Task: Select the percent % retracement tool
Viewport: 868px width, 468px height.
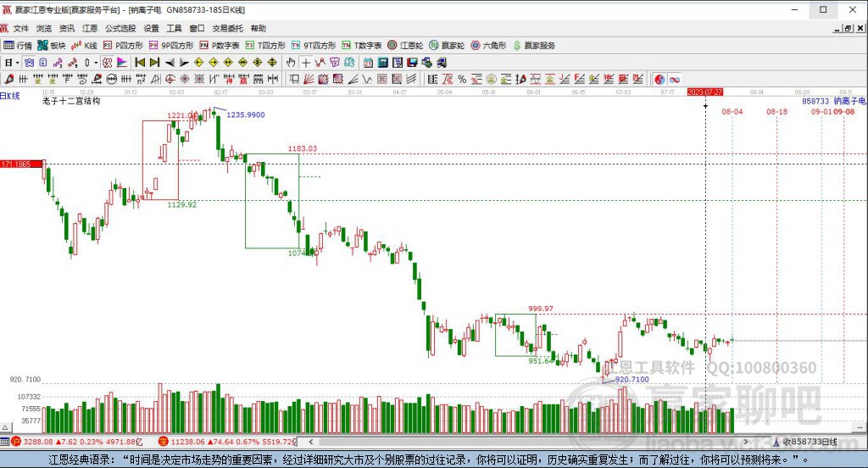Action: pyautogui.click(x=462, y=79)
